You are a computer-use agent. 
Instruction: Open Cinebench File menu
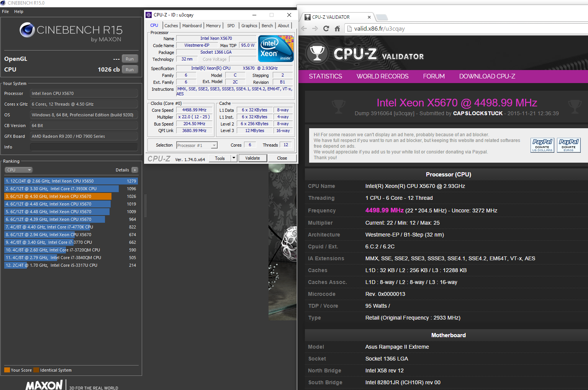[5, 11]
